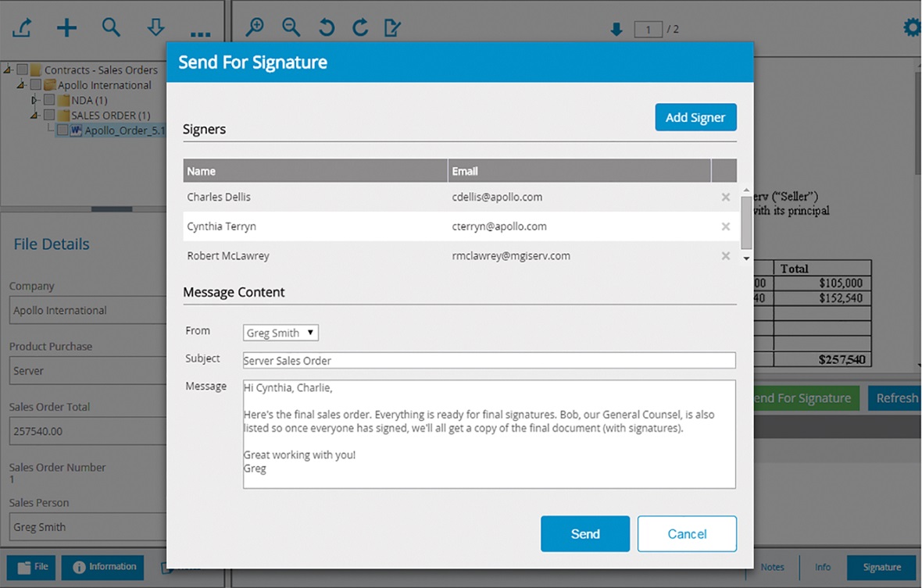Open the Information tab
Screen dimensions: 922x588
(104, 567)
